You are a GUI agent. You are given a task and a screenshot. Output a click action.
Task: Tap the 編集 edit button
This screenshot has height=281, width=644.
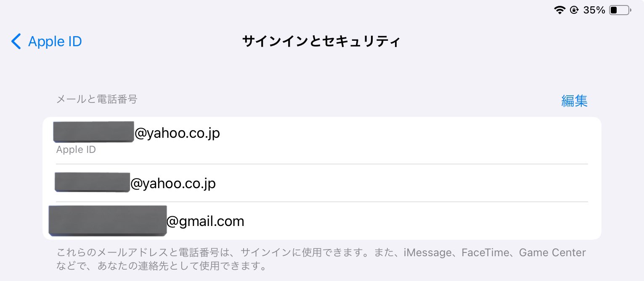[575, 101]
